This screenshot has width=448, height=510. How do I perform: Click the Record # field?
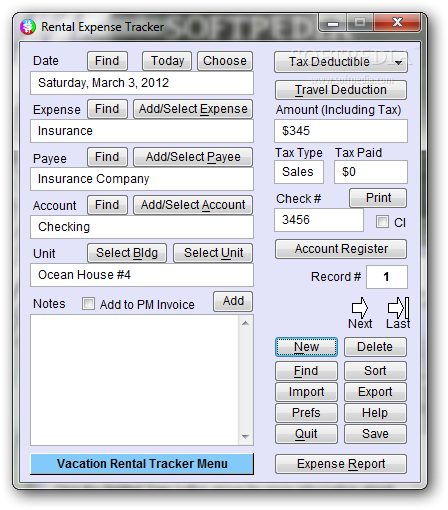click(387, 277)
